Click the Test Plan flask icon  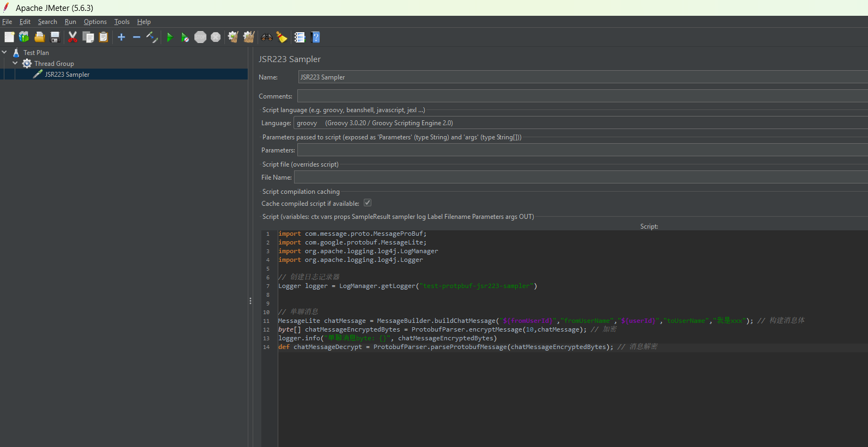tap(16, 52)
